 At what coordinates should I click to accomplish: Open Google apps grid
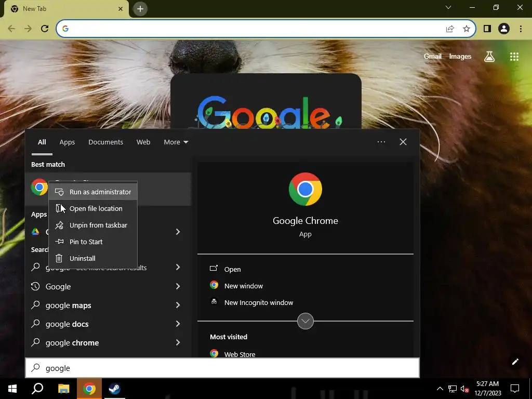click(x=514, y=57)
